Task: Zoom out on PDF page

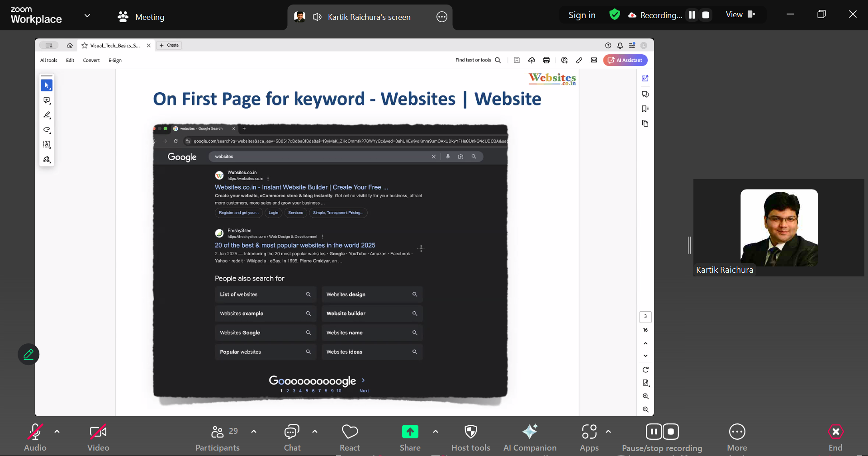Action: tap(645, 409)
